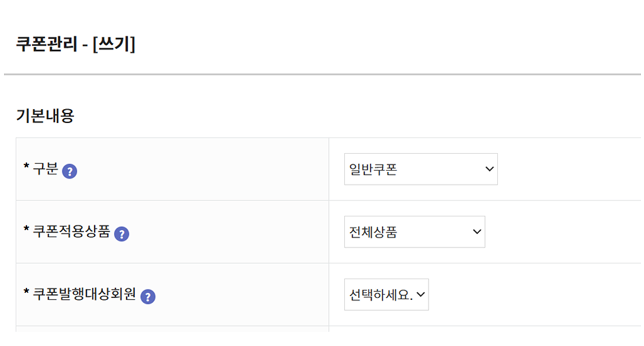644x346 pixels.
Task: Click the help icon beside 구분
Action: (x=70, y=170)
